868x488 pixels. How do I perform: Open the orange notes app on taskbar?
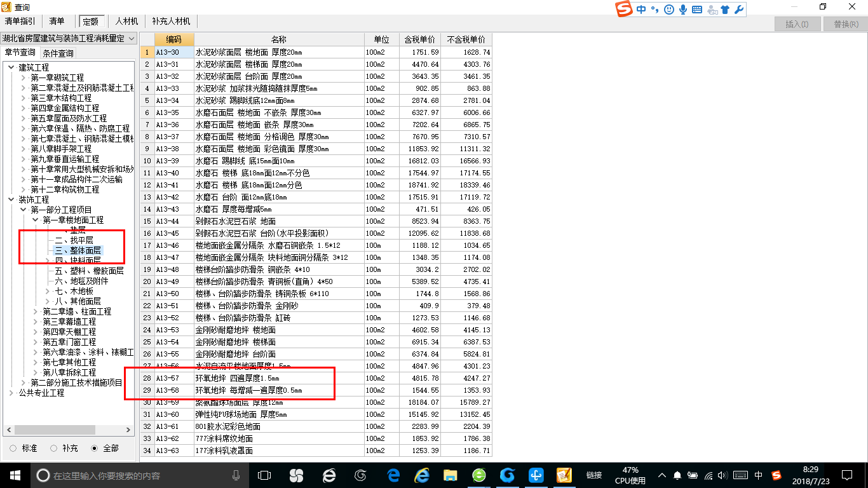coord(564,475)
